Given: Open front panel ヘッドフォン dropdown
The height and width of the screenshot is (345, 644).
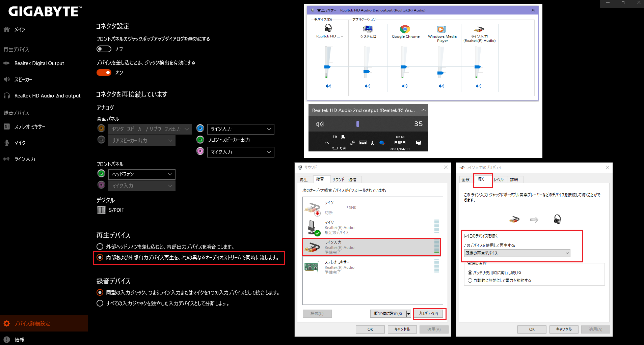Looking at the screenshot, I should (x=142, y=174).
